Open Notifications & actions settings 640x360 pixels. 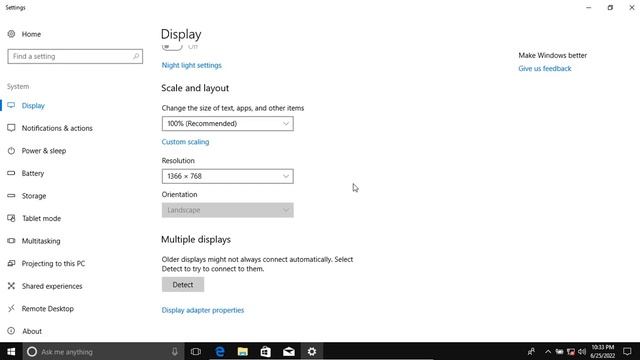click(57, 128)
